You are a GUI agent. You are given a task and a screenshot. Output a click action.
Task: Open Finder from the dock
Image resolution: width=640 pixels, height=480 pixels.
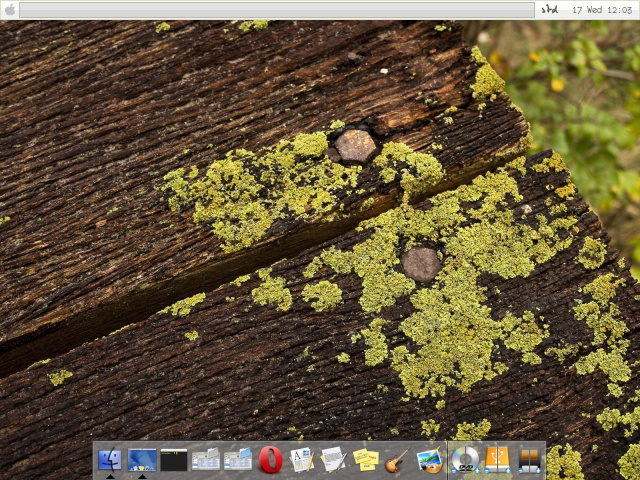[110, 460]
